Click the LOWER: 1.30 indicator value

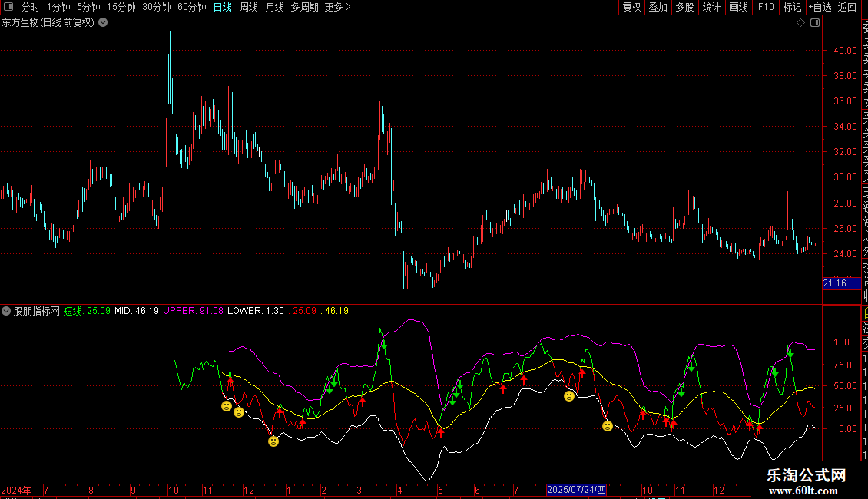(x=256, y=311)
